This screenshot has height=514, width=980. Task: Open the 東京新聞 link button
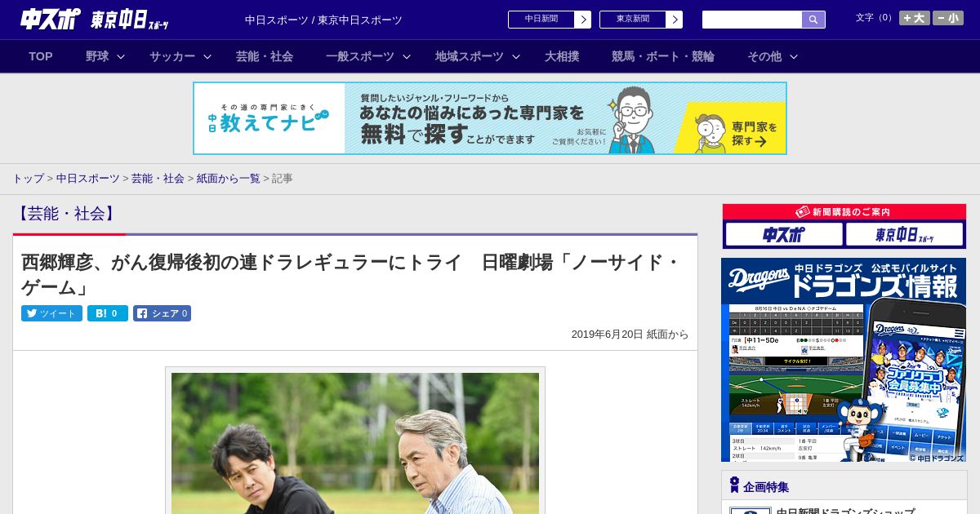641,20
